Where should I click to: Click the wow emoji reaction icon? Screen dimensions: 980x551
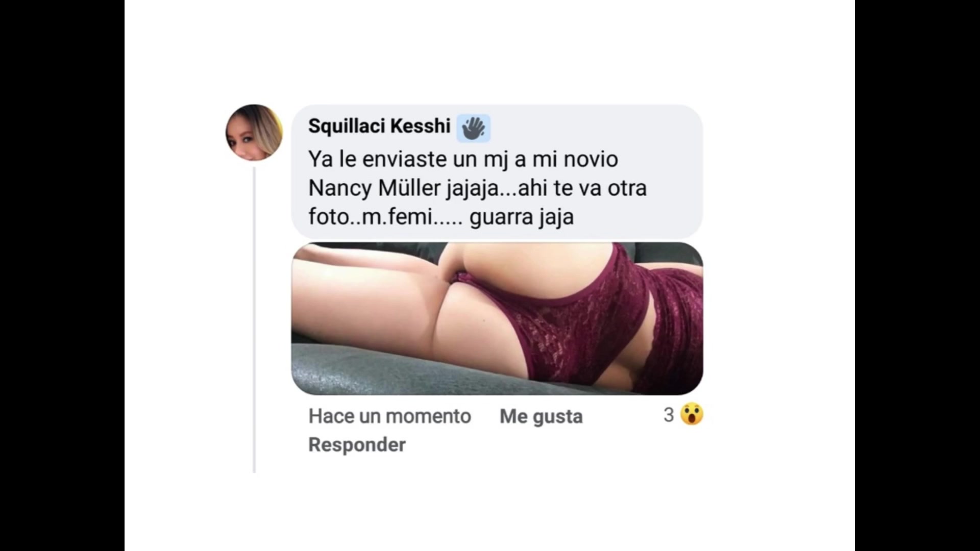coord(692,414)
